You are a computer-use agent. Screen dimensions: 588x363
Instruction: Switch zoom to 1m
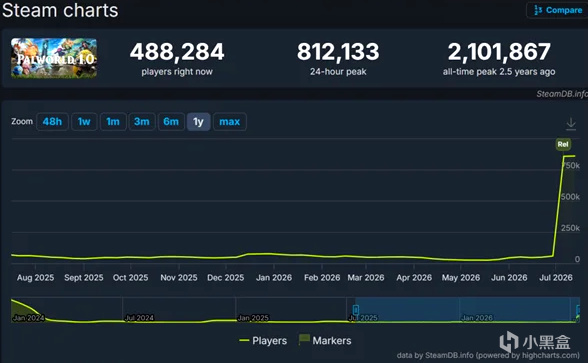pos(113,122)
